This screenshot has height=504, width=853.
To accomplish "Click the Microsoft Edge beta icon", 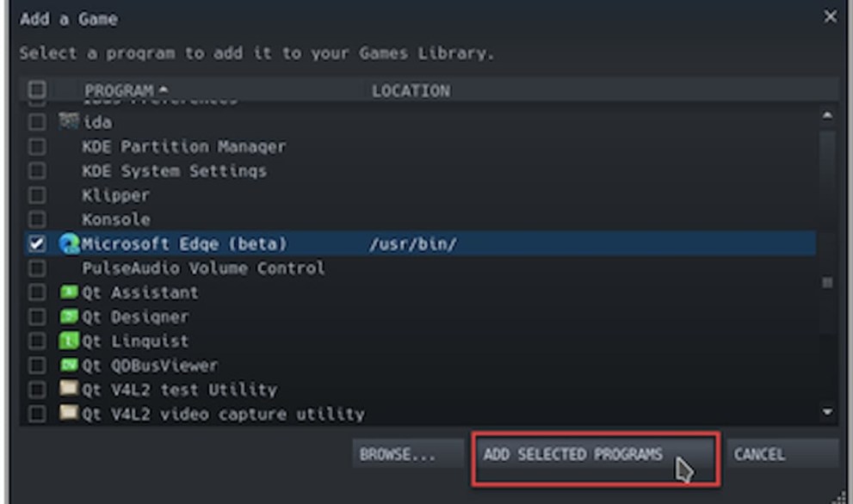I will pyautogui.click(x=70, y=244).
